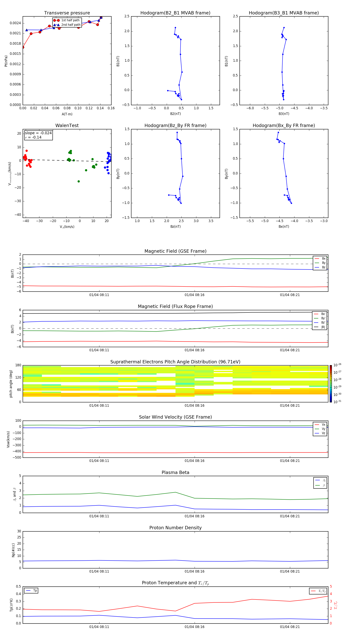This screenshot has width=351, height=644.
Task: Click the 'Magnetic Field (GSE Frame)' title
Action: tap(175, 251)
